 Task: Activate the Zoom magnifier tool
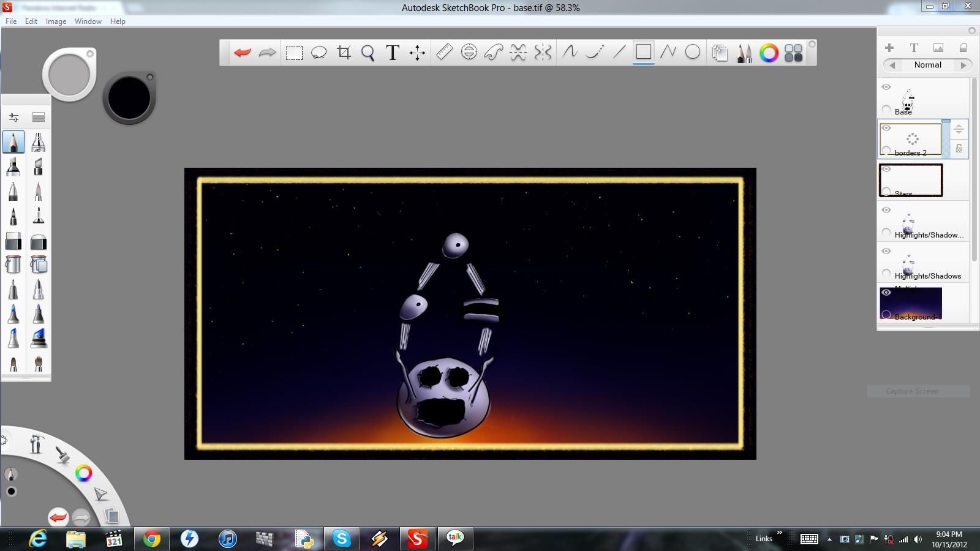click(367, 53)
